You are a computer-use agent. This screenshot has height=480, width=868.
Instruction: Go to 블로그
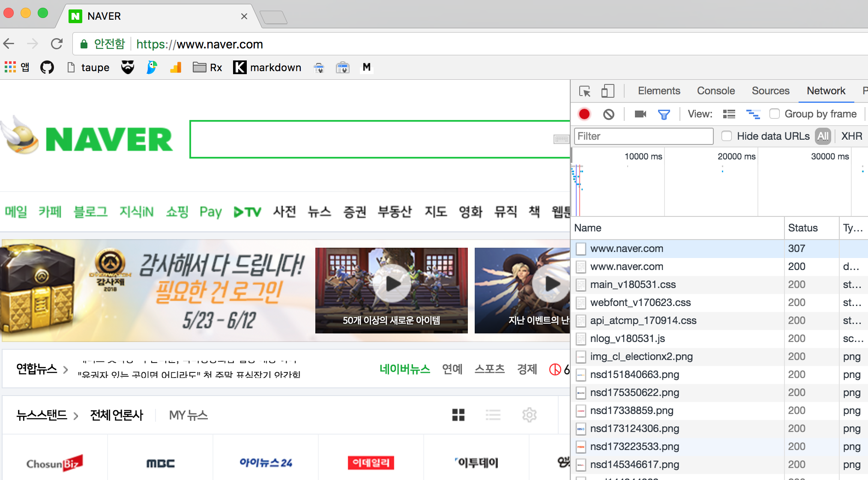(90, 212)
